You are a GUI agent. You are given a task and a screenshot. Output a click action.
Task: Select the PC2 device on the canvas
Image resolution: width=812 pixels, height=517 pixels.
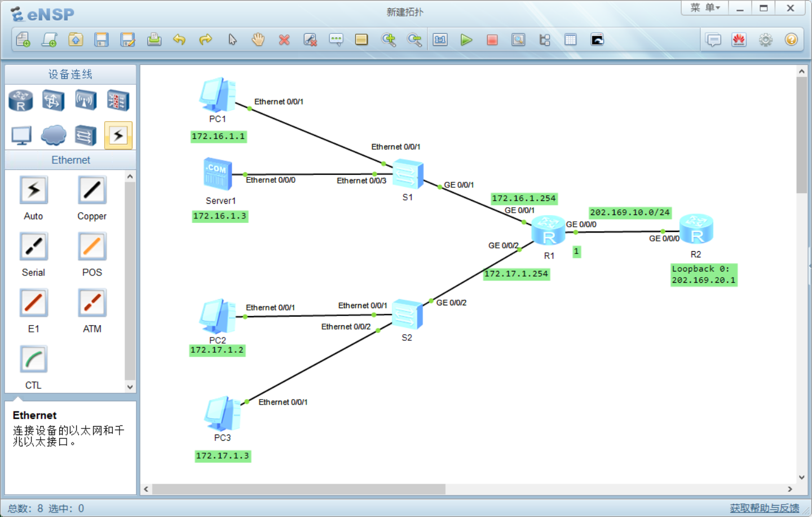[x=217, y=317]
